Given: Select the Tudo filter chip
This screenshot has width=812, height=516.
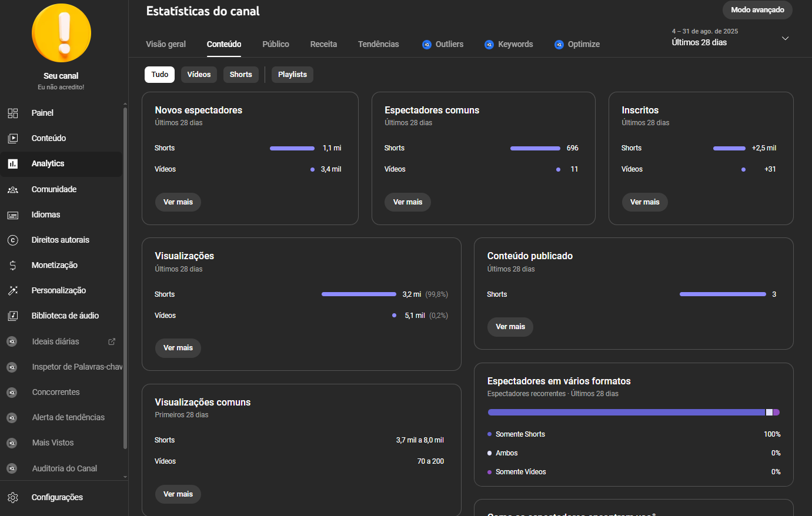Looking at the screenshot, I should tap(159, 75).
